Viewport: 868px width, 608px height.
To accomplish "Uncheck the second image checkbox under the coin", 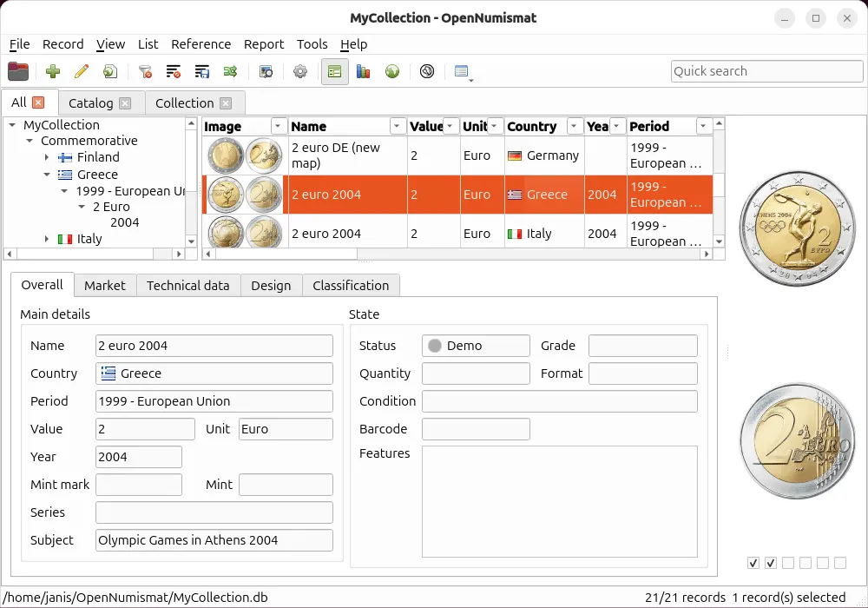I will click(x=771, y=563).
